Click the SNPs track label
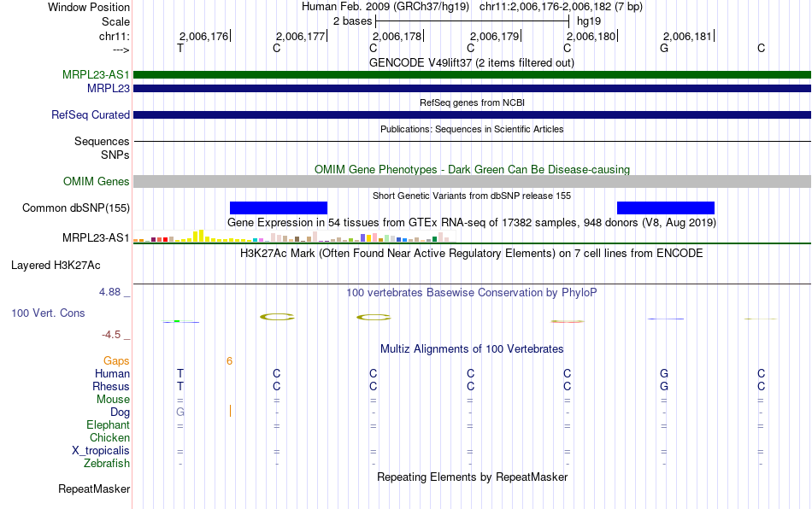This screenshot has height=509, width=812. pos(115,155)
